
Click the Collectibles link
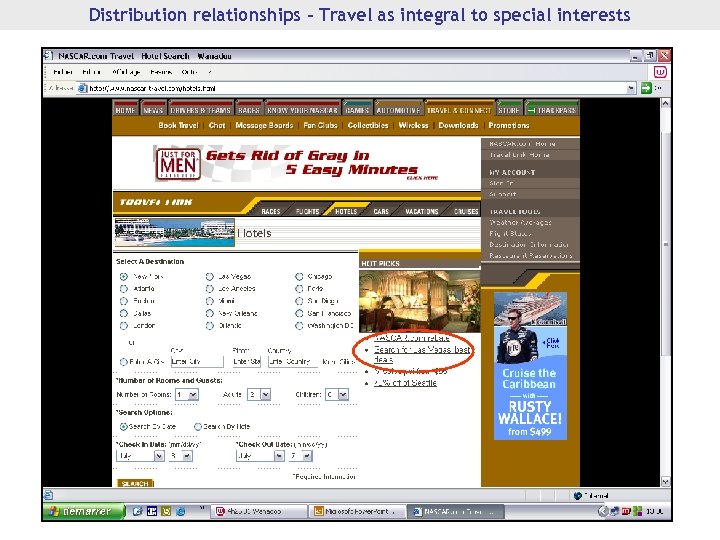[x=368, y=125]
